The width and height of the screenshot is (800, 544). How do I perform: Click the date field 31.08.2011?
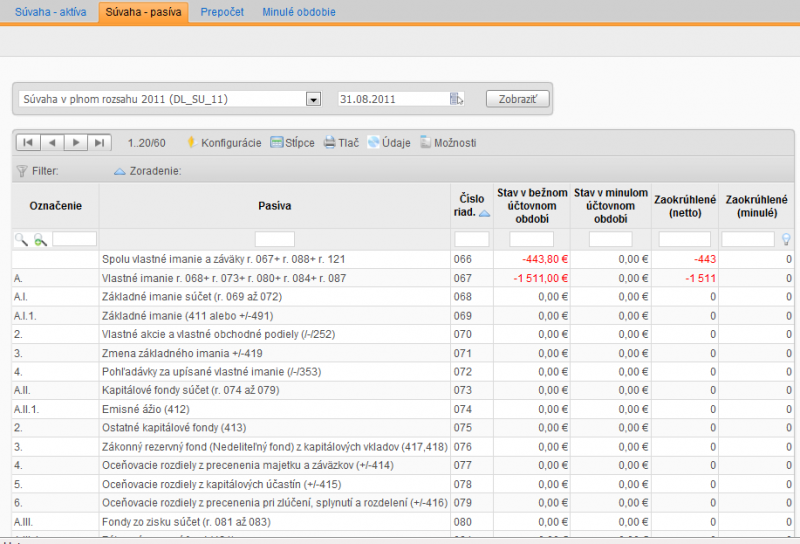pos(394,99)
